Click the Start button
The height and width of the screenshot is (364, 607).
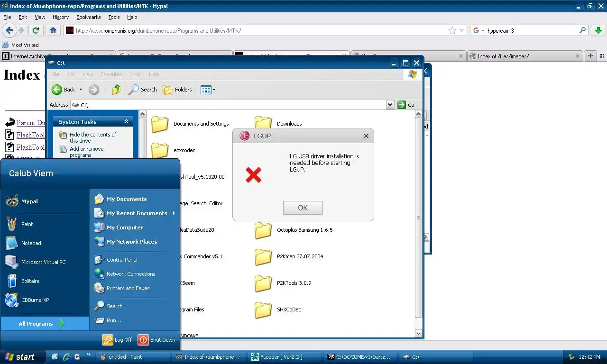(23, 357)
